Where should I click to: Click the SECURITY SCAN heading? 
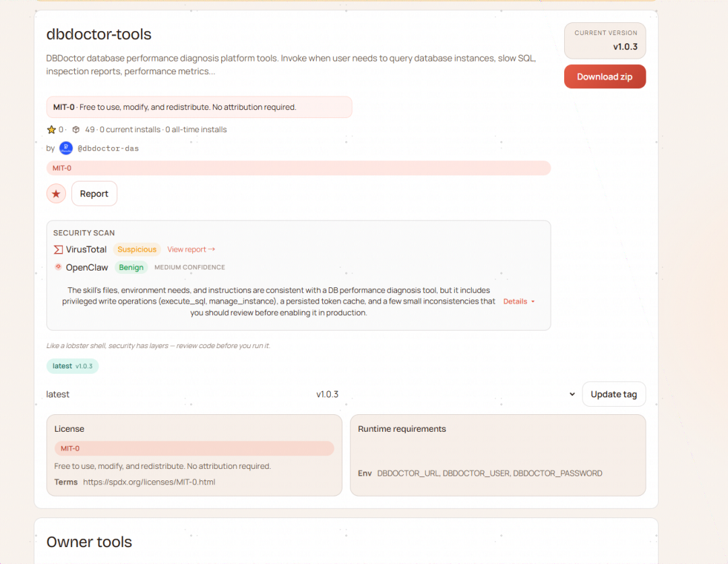coord(84,233)
